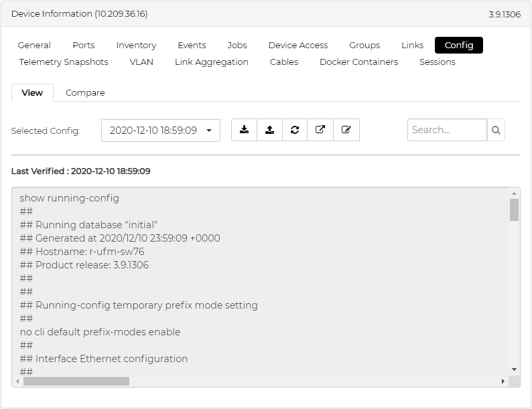This screenshot has width=532, height=409.
Task: Go to the Inventory tab
Action: click(136, 46)
